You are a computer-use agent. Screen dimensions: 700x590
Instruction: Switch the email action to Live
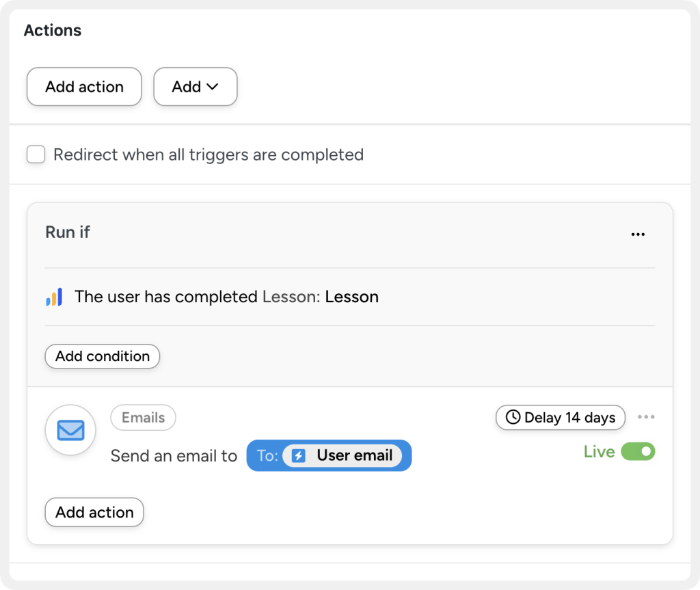(x=638, y=451)
